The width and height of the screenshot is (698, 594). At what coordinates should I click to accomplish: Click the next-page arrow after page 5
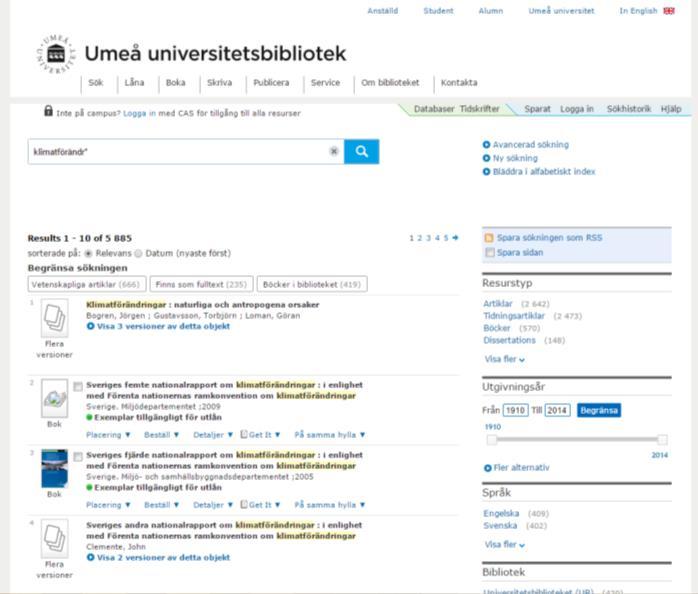click(455, 238)
